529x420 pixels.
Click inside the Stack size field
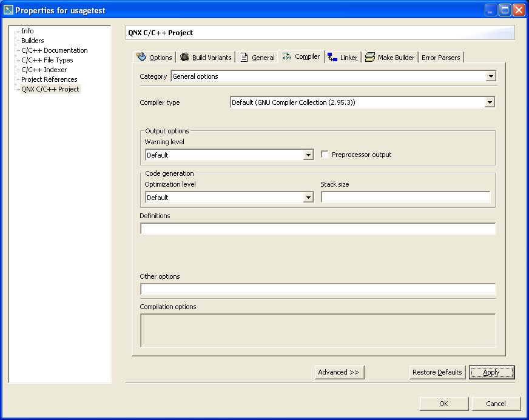(405, 197)
